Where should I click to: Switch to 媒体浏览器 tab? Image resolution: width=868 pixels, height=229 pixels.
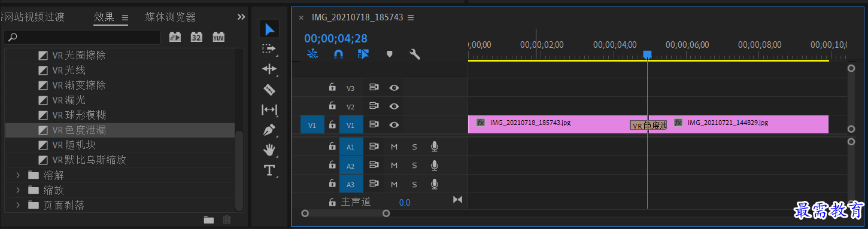pyautogui.click(x=171, y=17)
